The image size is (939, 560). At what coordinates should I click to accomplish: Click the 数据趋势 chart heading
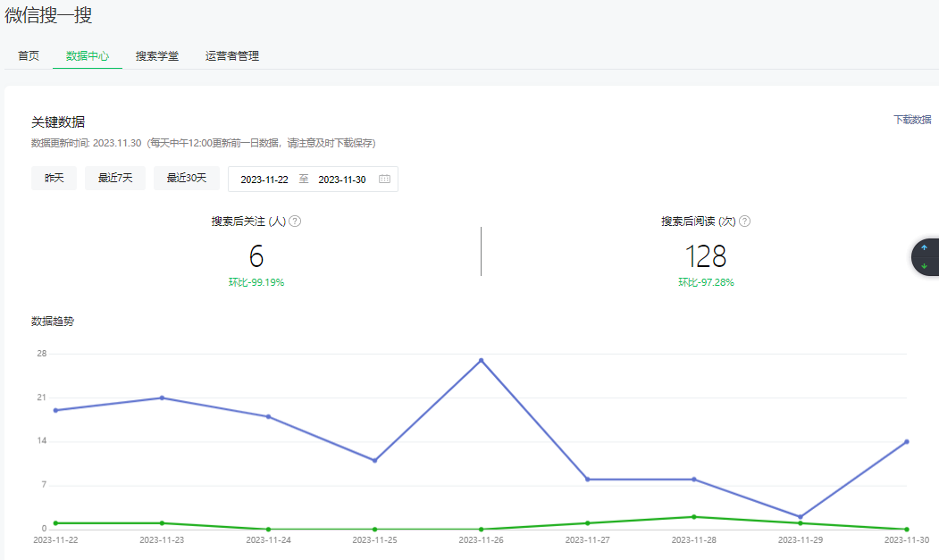click(x=53, y=322)
